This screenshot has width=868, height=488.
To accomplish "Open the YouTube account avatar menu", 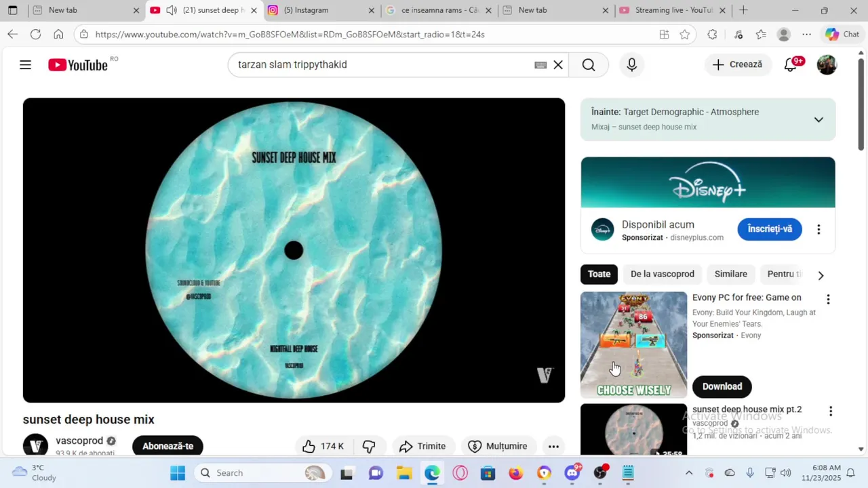I will [827, 65].
